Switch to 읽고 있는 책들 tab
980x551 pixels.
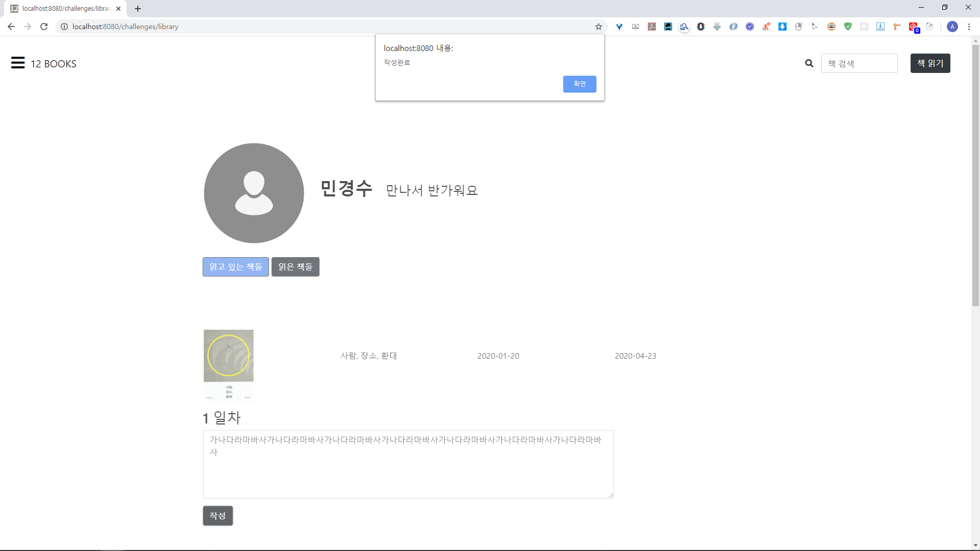pos(235,267)
